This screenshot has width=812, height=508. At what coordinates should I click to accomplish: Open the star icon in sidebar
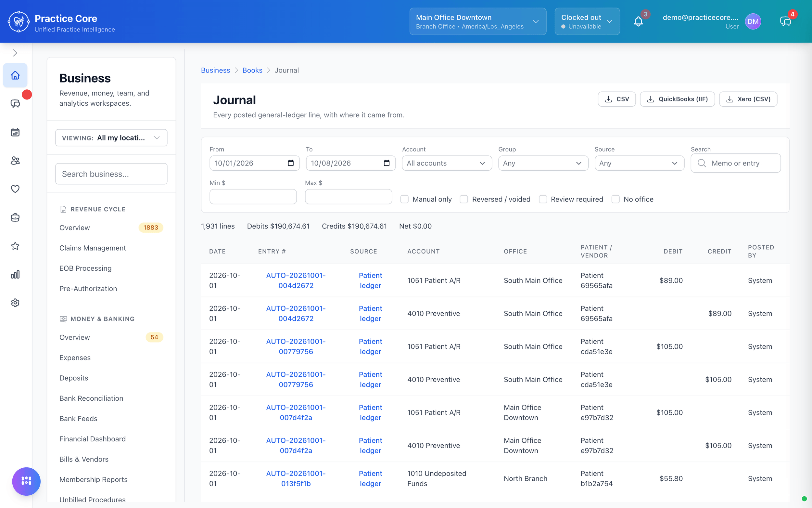15,246
